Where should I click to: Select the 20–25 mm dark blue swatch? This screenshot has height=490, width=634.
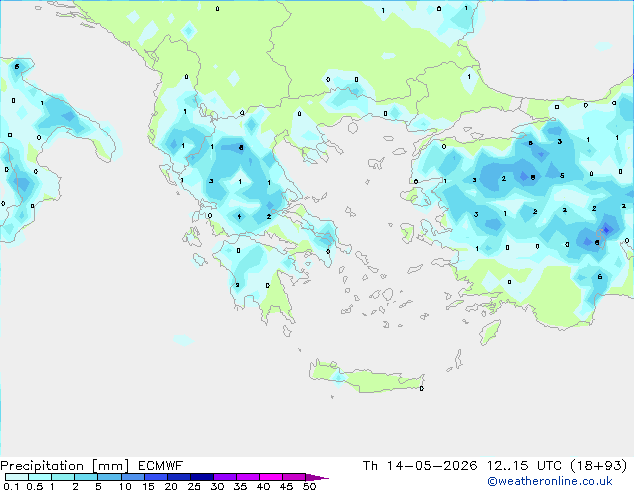coord(178,477)
